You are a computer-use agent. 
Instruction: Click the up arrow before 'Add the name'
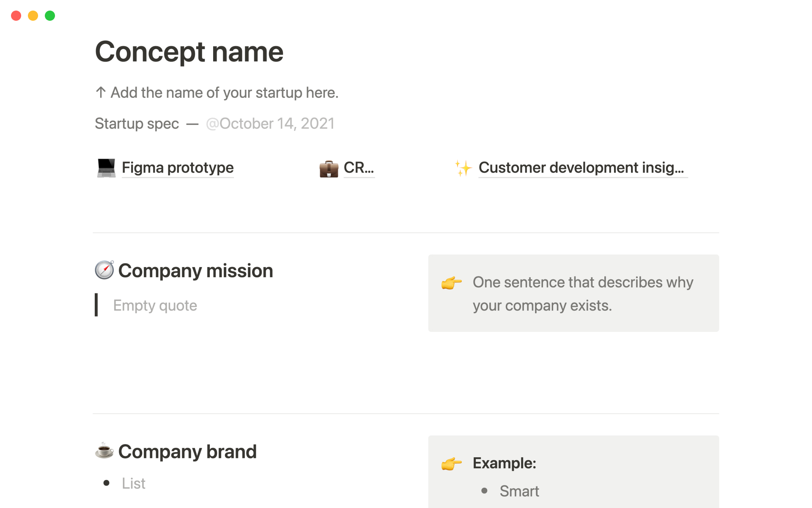pyautogui.click(x=101, y=92)
